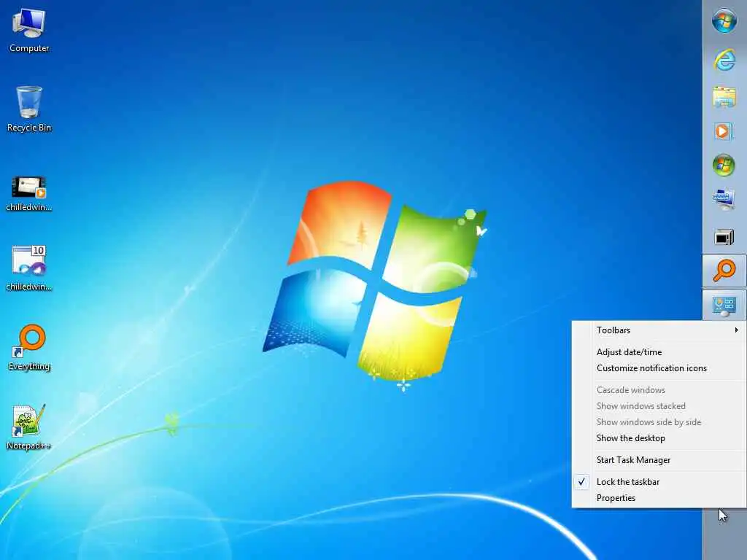Screen dimensions: 747x560
Task: Open Windows Explorer folder icon on taskbar
Action: 724,97
